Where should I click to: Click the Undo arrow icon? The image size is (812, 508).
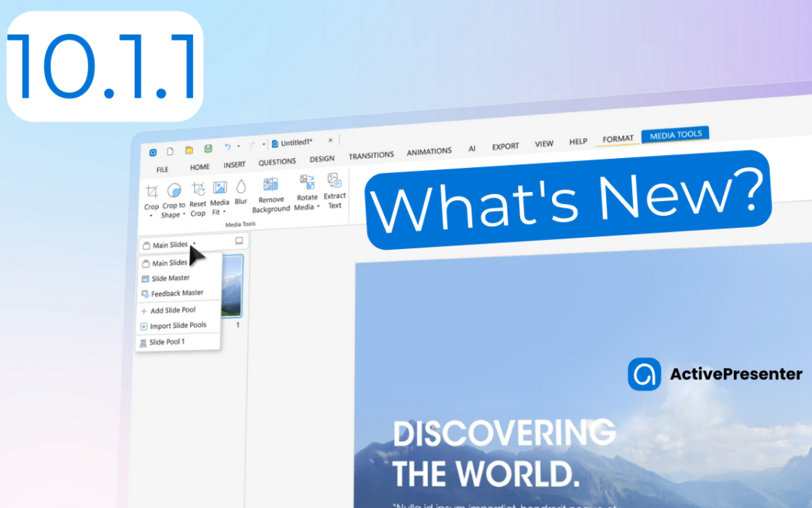tap(227, 148)
